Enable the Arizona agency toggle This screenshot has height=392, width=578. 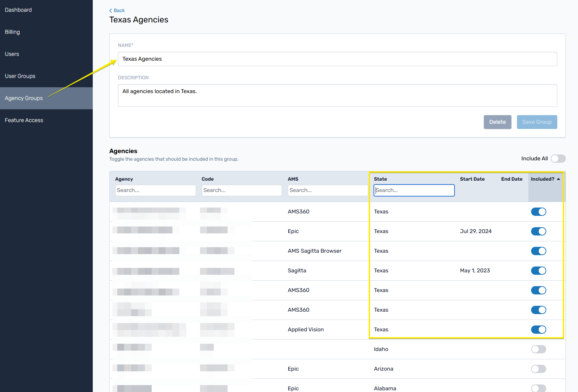[538, 369]
